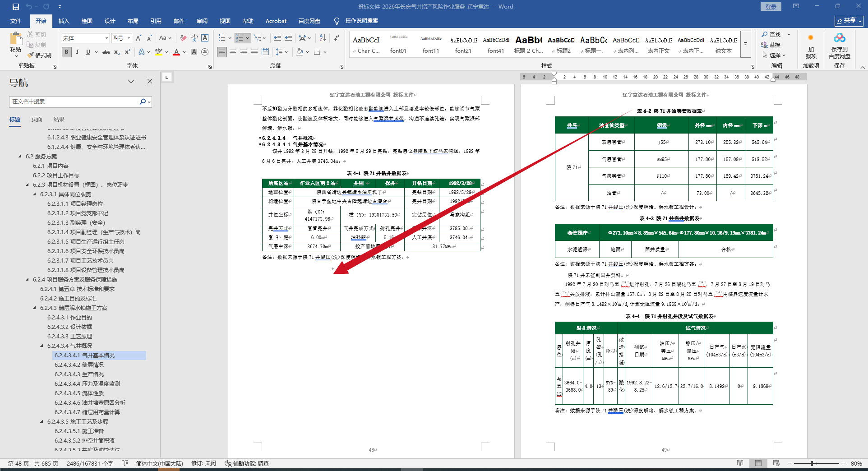Open the font dialog launcher
This screenshot has height=471, width=868.
coord(210,67)
